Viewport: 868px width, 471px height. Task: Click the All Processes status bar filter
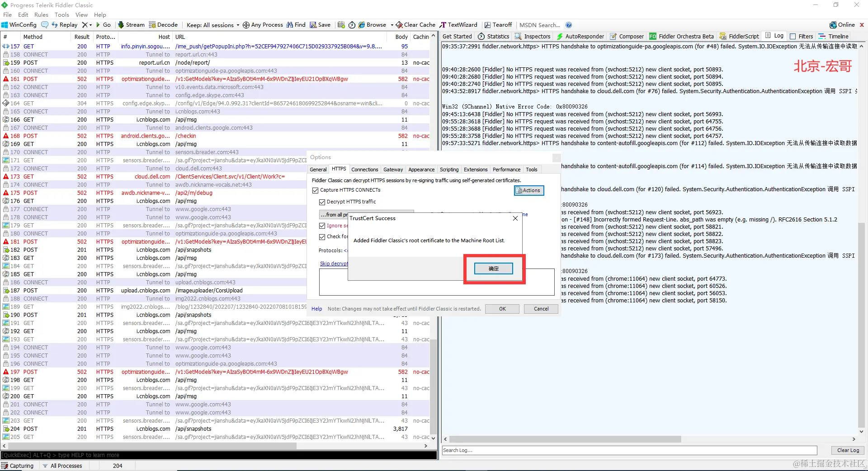[62, 466]
